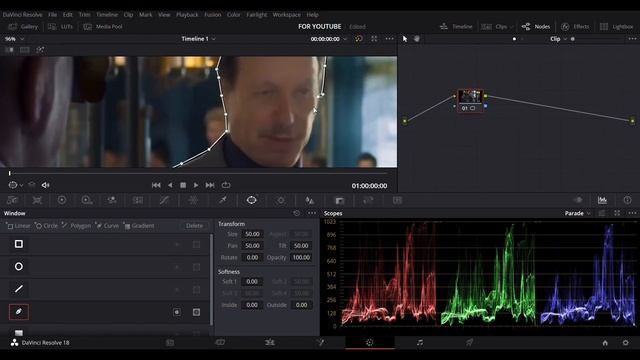The image size is (640, 360).
Task: Open the Qualifier eyedropper palette
Action: click(222, 200)
